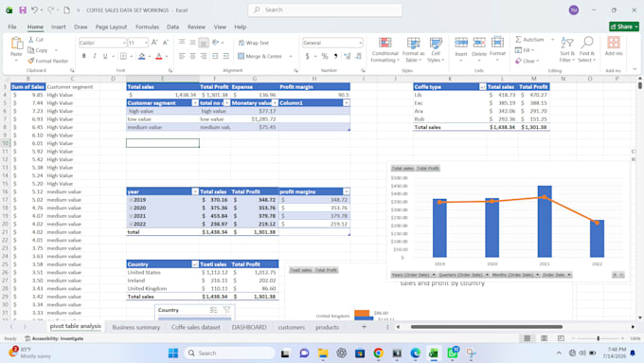
Task: Insert cells via ribbon
Action: 461,49
